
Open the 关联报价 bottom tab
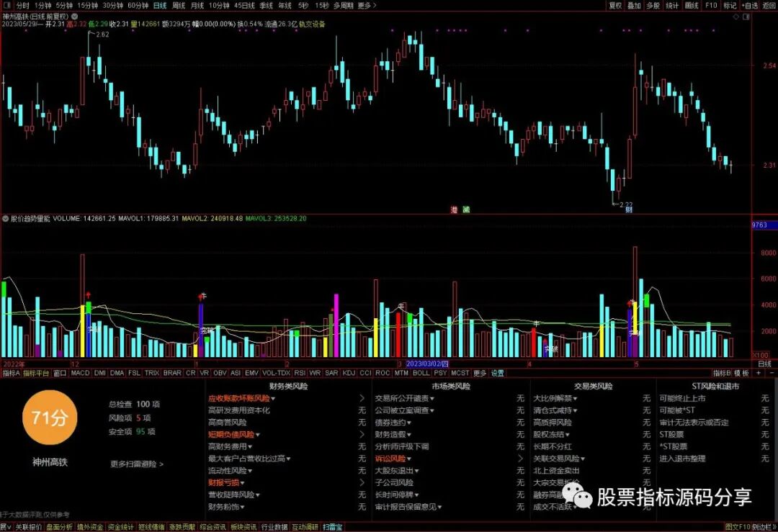(x=28, y=527)
